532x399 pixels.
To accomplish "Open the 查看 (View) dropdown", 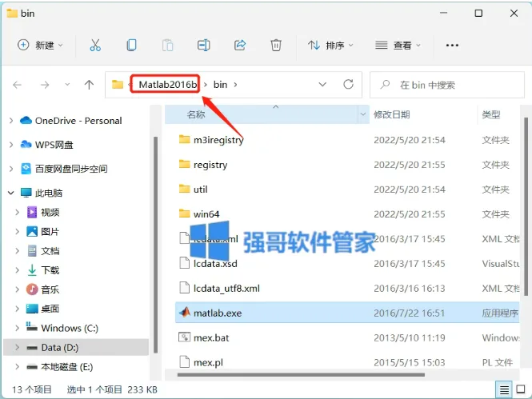I will point(398,45).
